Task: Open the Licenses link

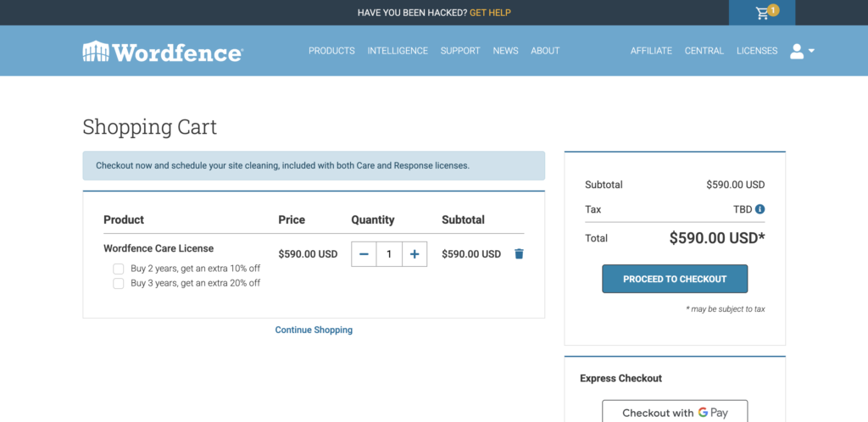Action: [757, 51]
